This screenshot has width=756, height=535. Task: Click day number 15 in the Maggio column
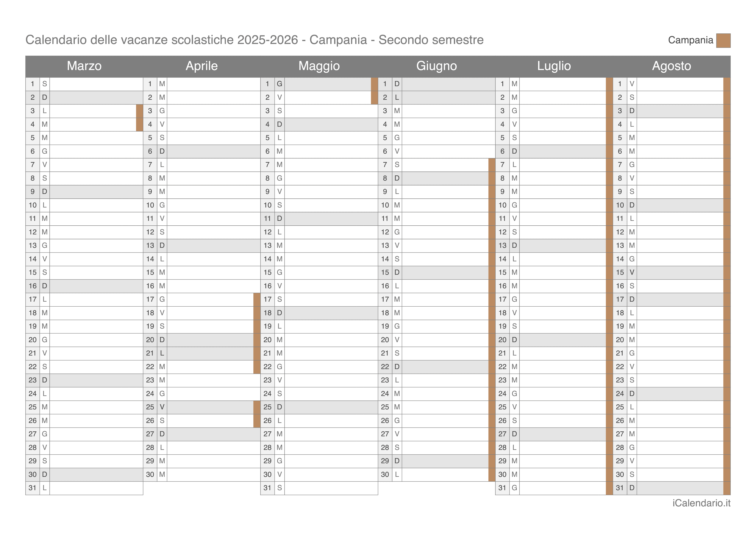coord(267,272)
